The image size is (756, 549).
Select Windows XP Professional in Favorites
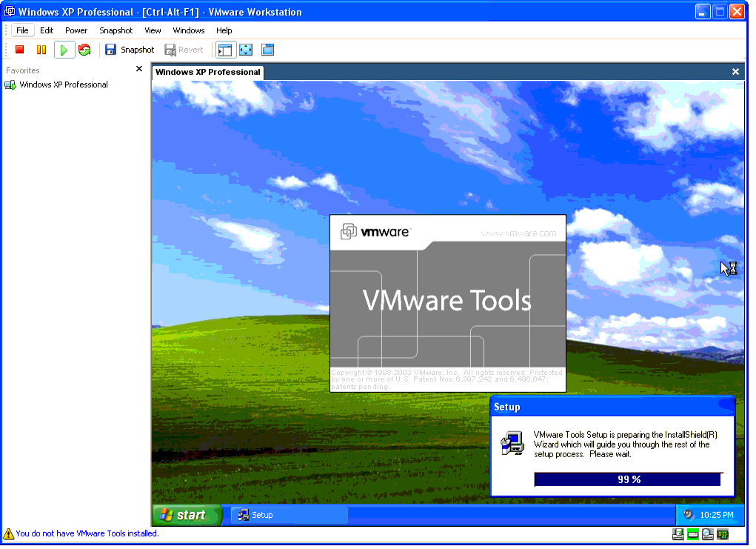(x=63, y=84)
